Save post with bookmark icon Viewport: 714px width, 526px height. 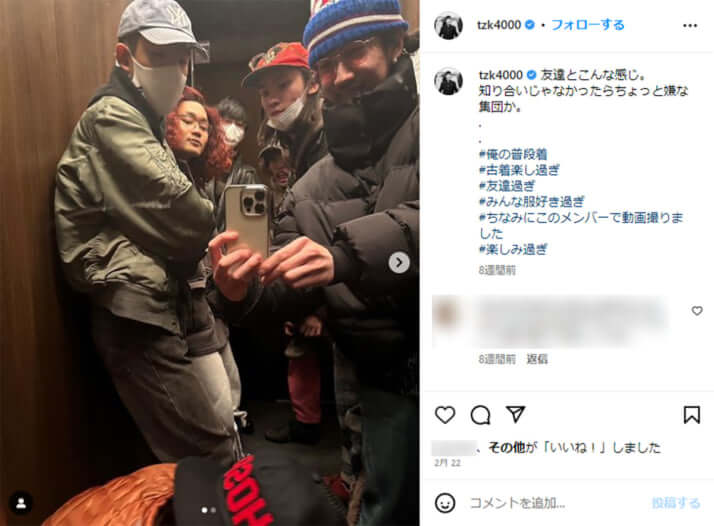pyautogui.click(x=691, y=414)
